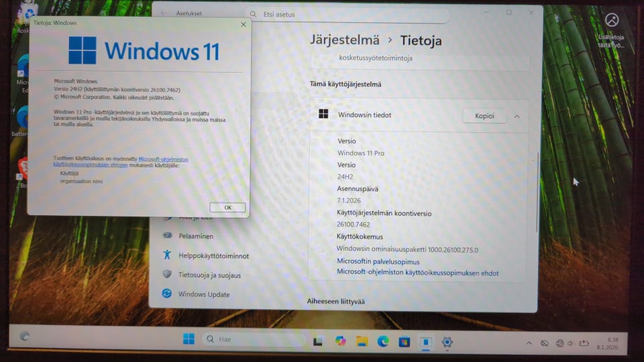The width and height of the screenshot is (644, 362).
Task: Click OK in the Tietoja: Windows dialog
Action: (227, 207)
